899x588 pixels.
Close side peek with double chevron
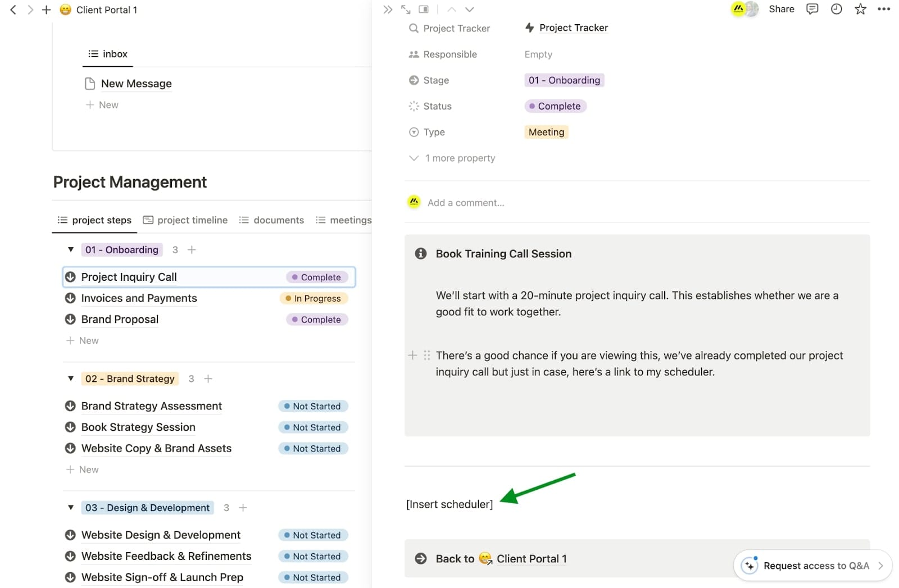point(387,10)
